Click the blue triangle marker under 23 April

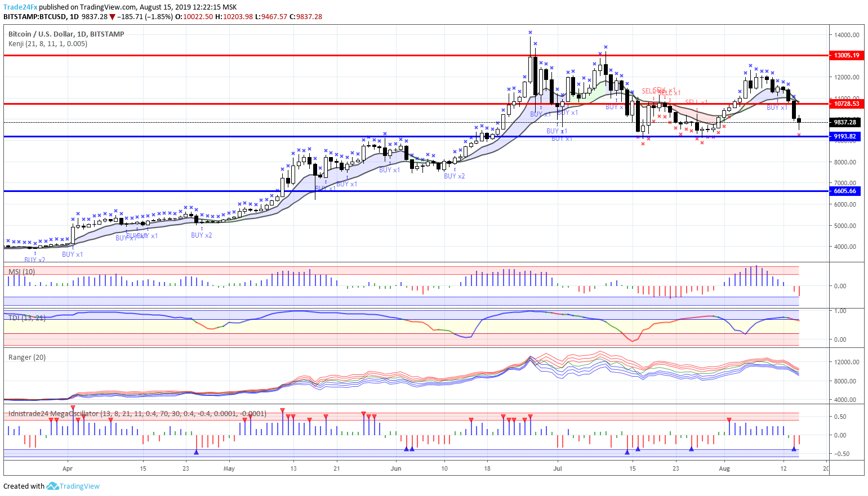(196, 452)
